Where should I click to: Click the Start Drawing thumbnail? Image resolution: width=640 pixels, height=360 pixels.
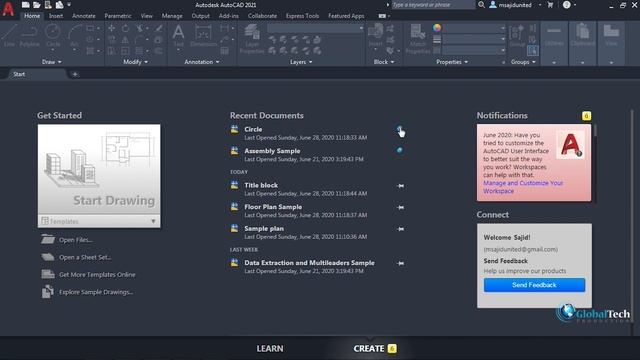99,169
